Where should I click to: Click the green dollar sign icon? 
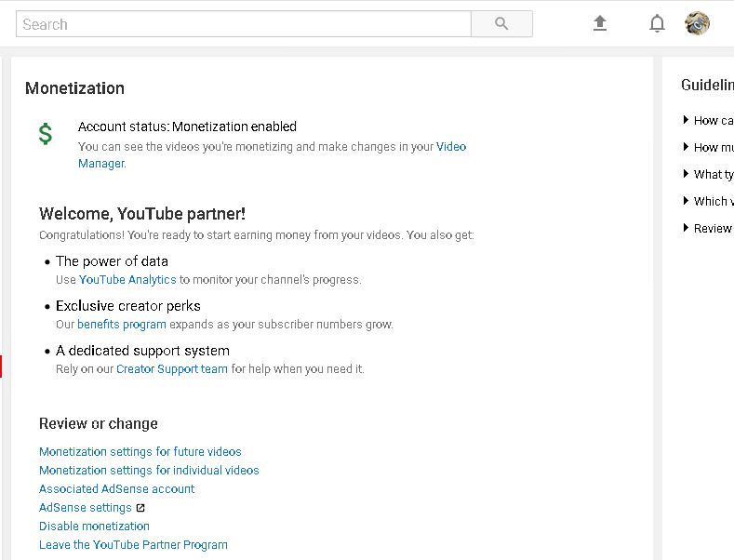pos(46,133)
